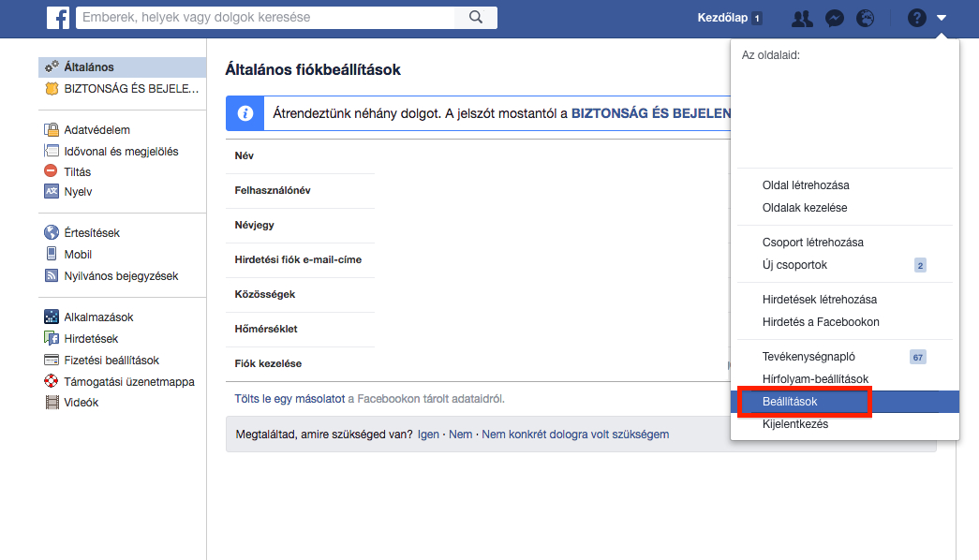Collapse the account dropdown arrow

[x=942, y=18]
